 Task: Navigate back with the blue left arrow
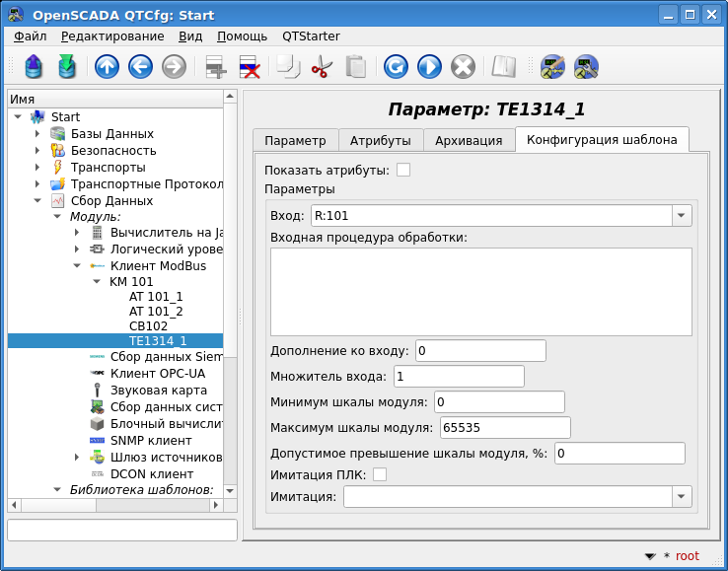[x=140, y=66]
